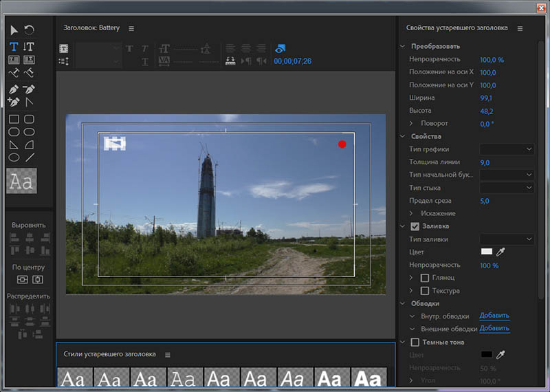Click the 00;00;07;26 timecode
550x392 pixels.
point(293,61)
